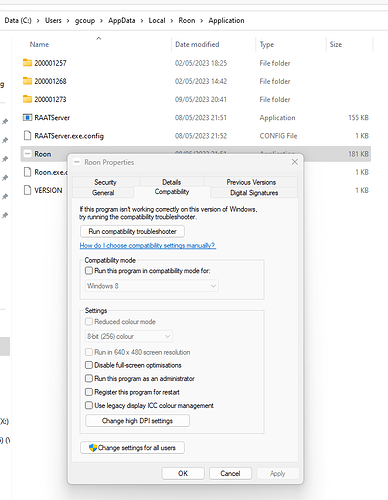Click date 09/05/2023 20:41 of folder 200001273
This screenshot has width=388, height=500.
click(201, 99)
